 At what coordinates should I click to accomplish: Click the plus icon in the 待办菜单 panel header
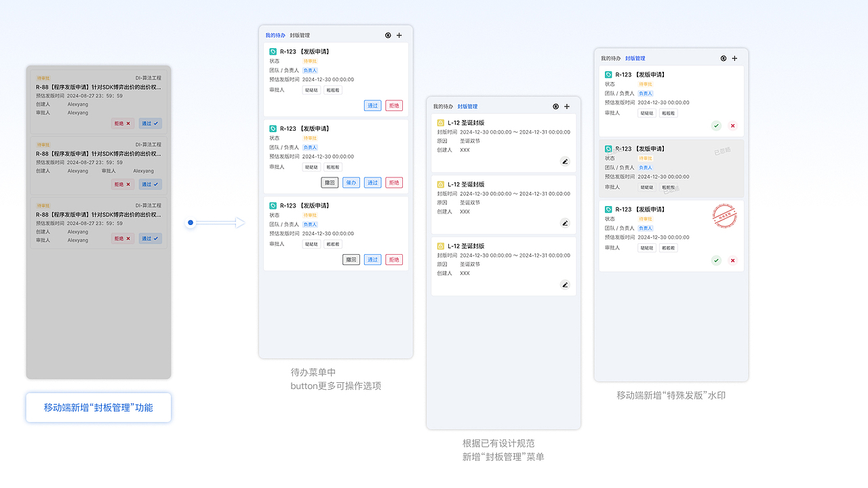[x=399, y=35]
